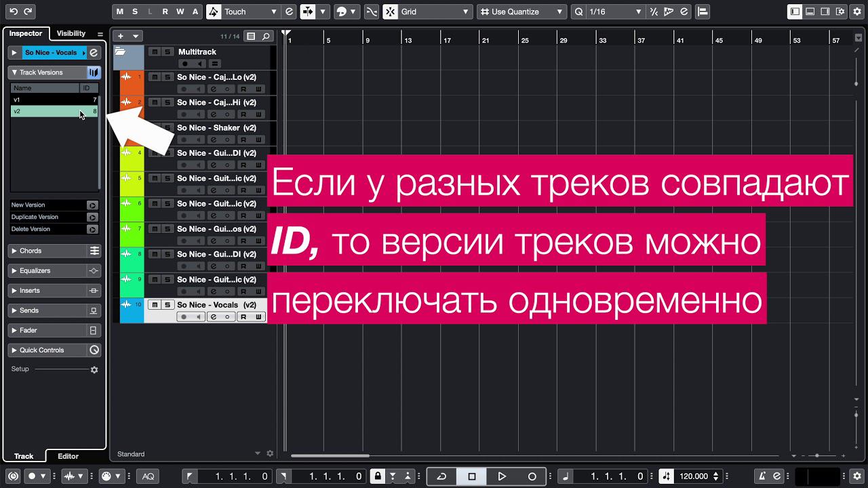Switch to the Inspector tab

tap(26, 33)
